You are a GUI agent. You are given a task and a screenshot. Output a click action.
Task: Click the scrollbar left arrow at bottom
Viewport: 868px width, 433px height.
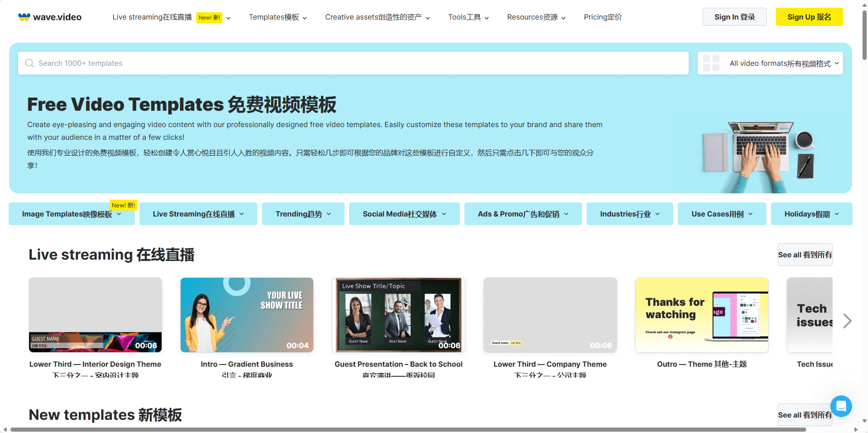(5, 429)
